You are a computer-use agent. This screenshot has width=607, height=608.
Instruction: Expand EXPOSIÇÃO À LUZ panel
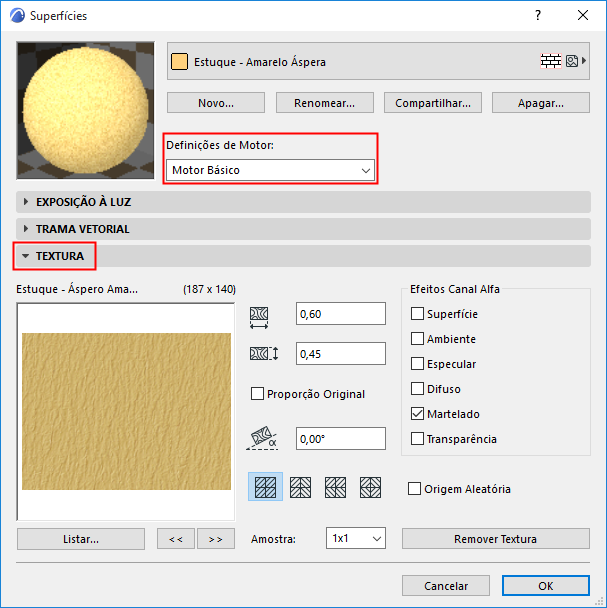click(303, 202)
